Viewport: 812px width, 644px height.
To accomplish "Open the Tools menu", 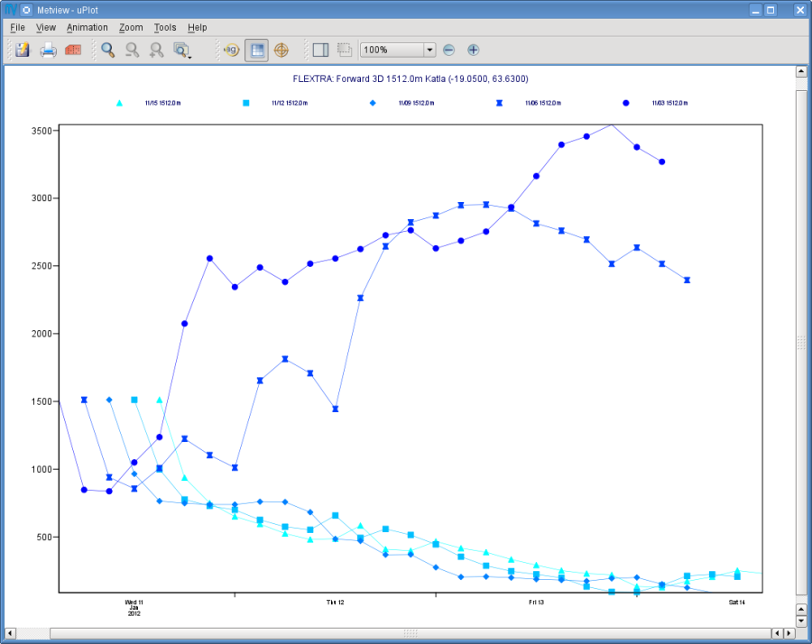I will tap(165, 27).
